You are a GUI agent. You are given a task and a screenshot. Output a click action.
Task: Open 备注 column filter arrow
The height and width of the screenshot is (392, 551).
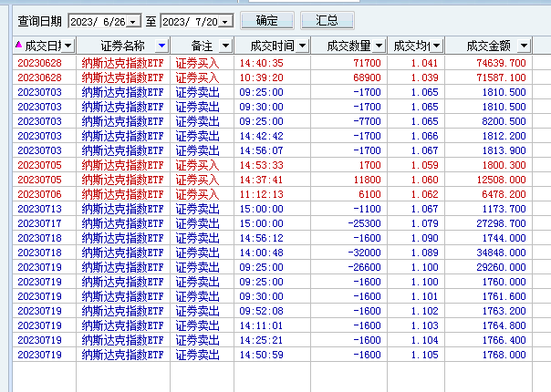225,46
